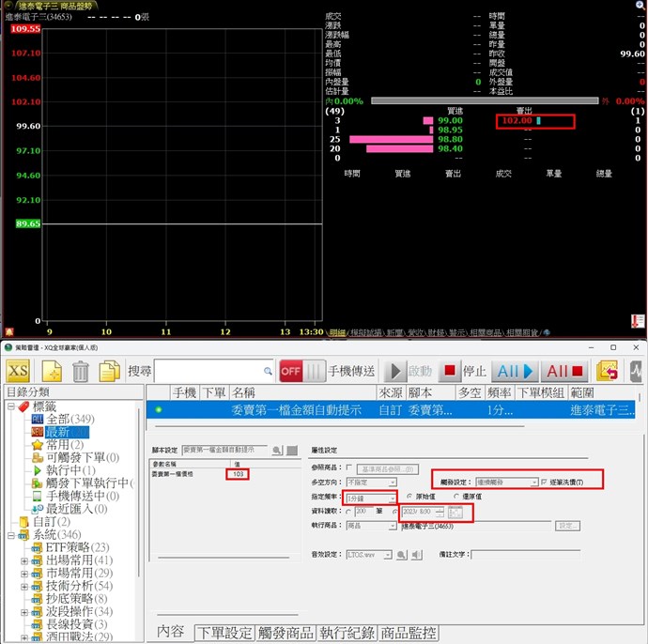
Task: Create a new strategy with star-page icon
Action: point(52,370)
